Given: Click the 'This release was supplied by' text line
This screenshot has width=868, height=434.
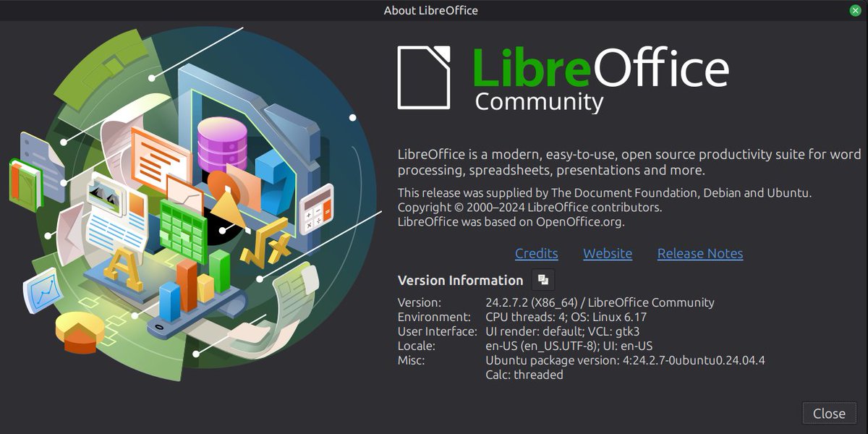Looking at the screenshot, I should click(x=605, y=193).
